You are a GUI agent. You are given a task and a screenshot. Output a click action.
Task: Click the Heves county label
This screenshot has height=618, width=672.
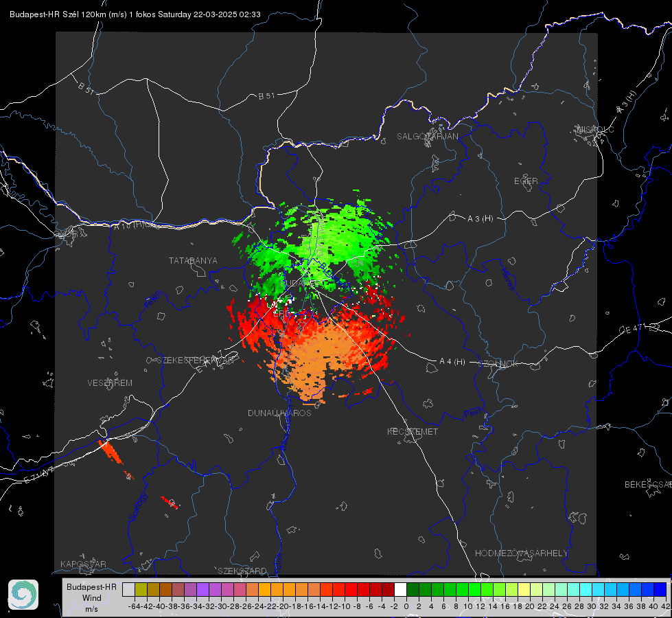(508, 279)
